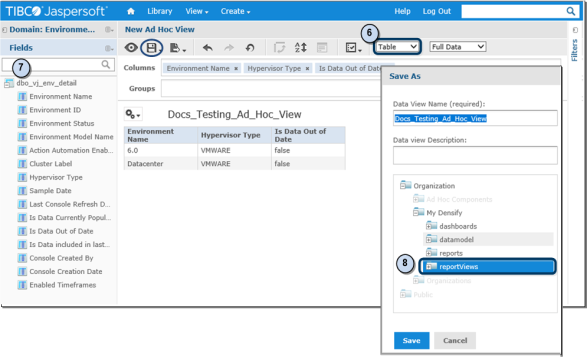Screen dimensions: 587x361
Task: Remove Hypervisor Type column chip
Action: [x=307, y=69]
